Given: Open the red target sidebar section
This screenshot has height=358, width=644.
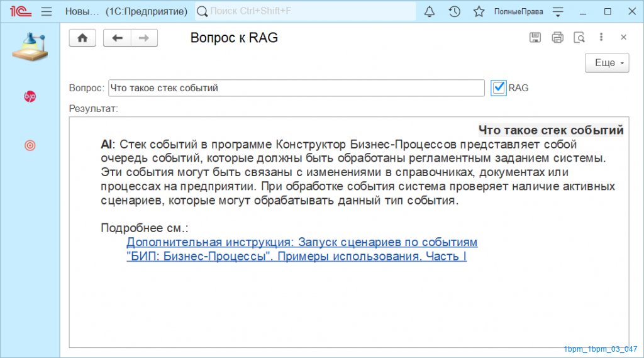Looking at the screenshot, I should (30, 145).
